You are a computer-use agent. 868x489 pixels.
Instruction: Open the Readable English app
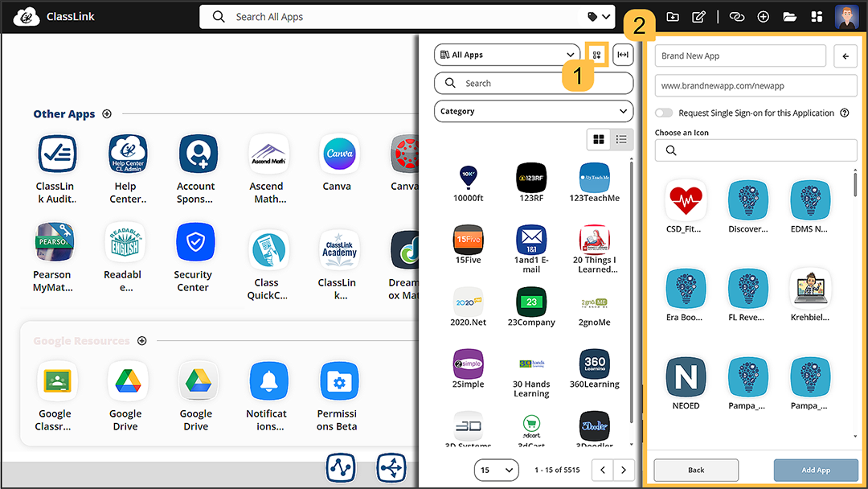coord(125,242)
